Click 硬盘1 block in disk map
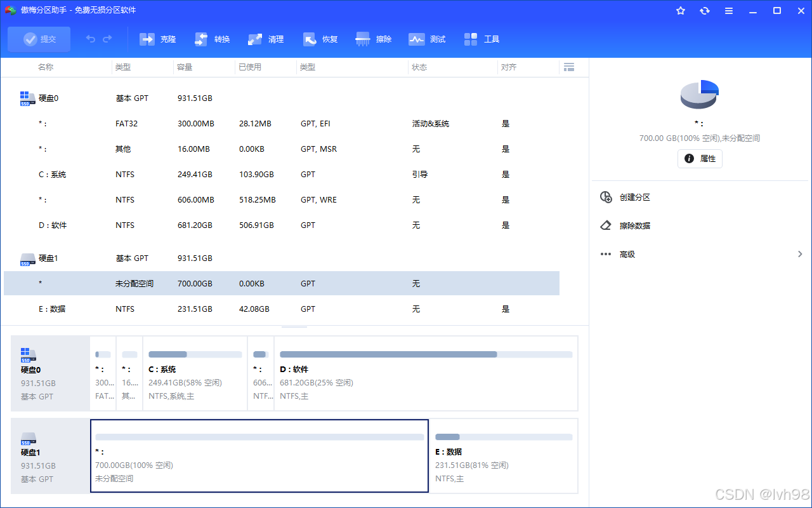 [x=51, y=456]
